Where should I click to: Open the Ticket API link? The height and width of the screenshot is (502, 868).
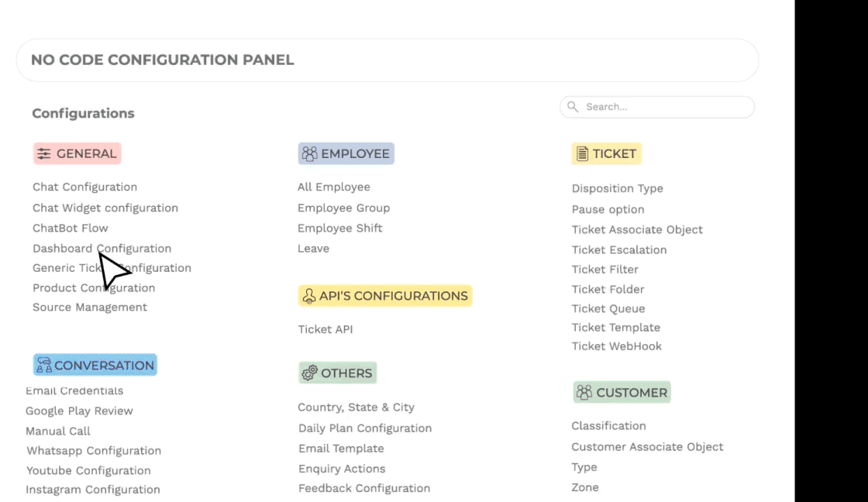click(x=325, y=329)
